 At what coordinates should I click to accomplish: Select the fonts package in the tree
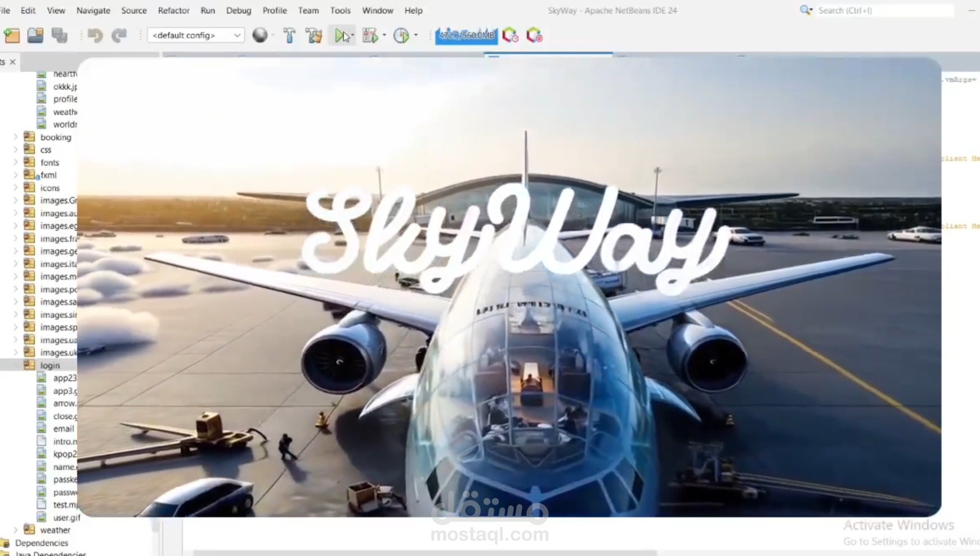[x=50, y=162]
